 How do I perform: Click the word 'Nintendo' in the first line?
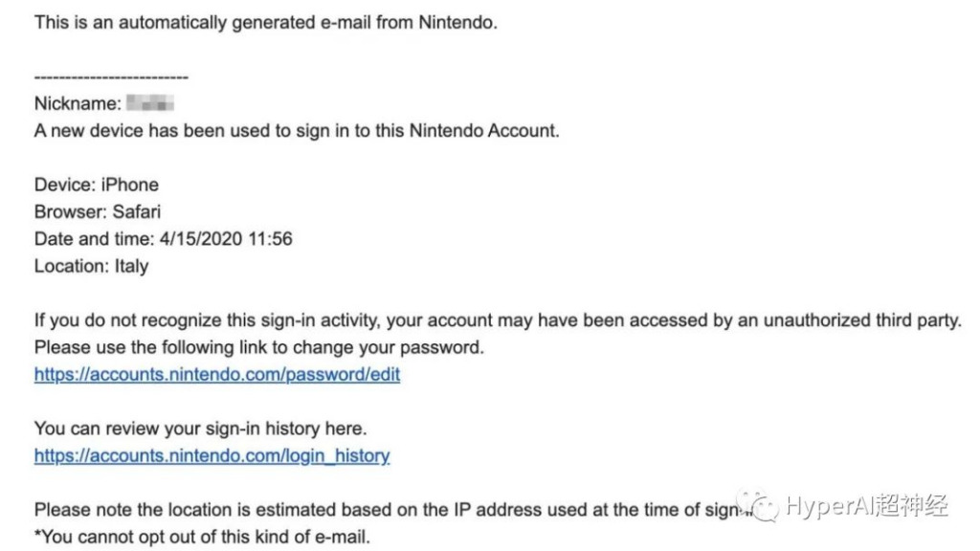[x=457, y=23]
